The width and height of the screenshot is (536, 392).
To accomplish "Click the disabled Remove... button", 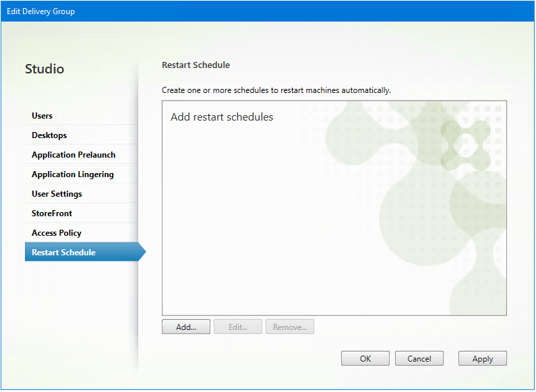I will pyautogui.click(x=290, y=327).
